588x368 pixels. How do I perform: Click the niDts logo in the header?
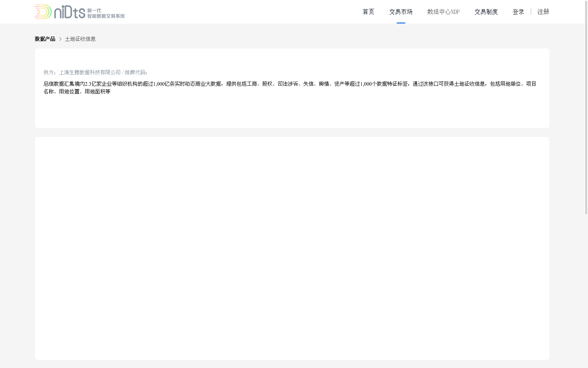(x=80, y=12)
